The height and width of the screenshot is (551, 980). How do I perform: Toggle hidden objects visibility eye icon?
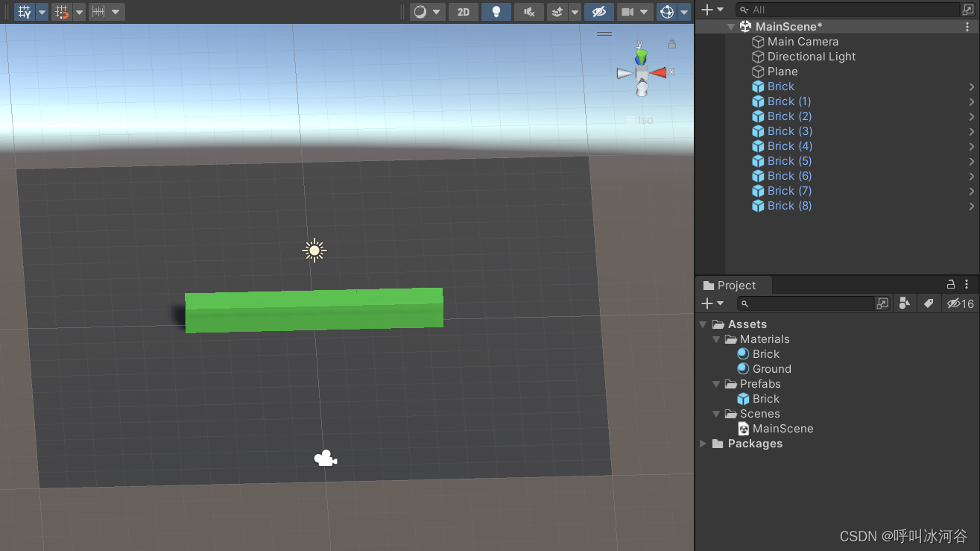(599, 12)
